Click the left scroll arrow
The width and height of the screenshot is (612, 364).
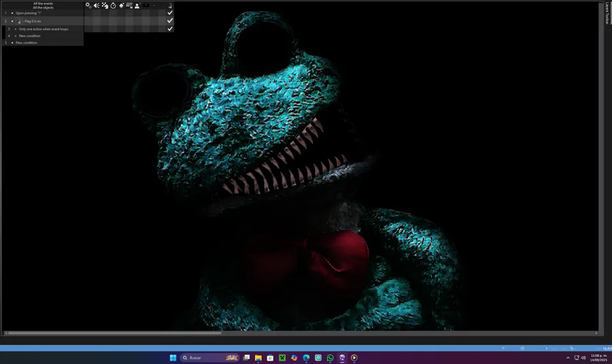6,333
